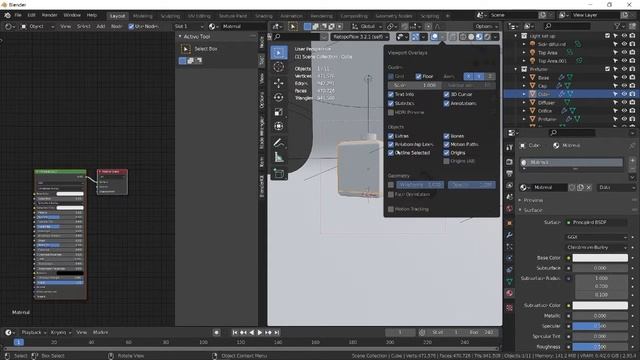640x360 pixels.
Task: Click the Subsurface Color swatch
Action: coord(600,305)
